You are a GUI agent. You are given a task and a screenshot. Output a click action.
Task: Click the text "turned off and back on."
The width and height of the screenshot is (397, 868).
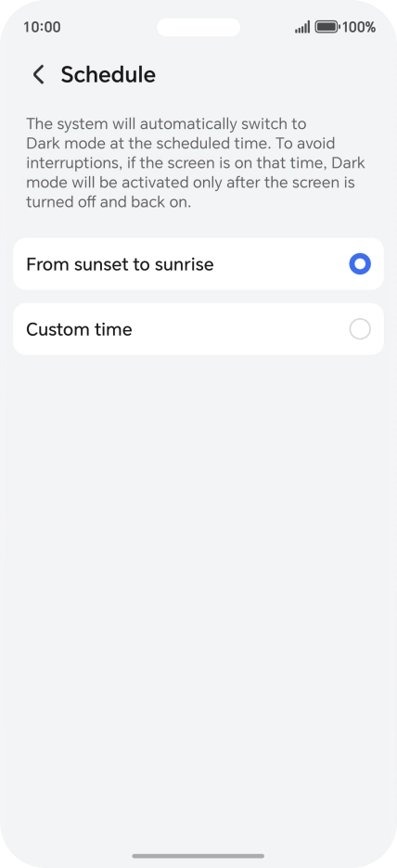pyautogui.click(x=109, y=202)
